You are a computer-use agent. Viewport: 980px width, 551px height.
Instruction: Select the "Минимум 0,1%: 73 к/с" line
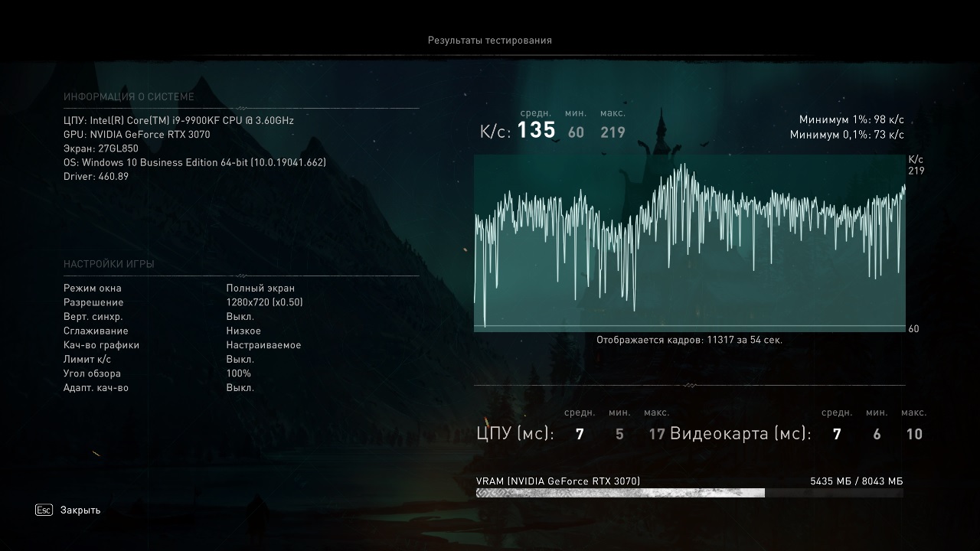click(847, 135)
